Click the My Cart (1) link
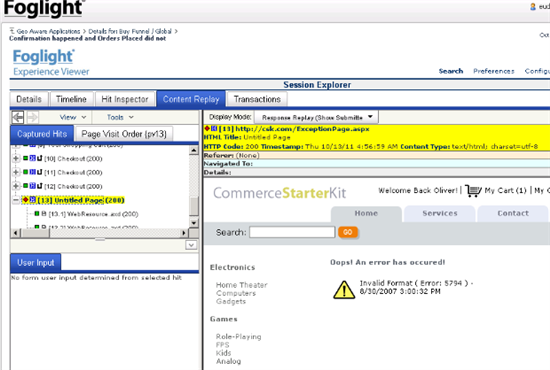This screenshot has height=370, width=550. (505, 190)
